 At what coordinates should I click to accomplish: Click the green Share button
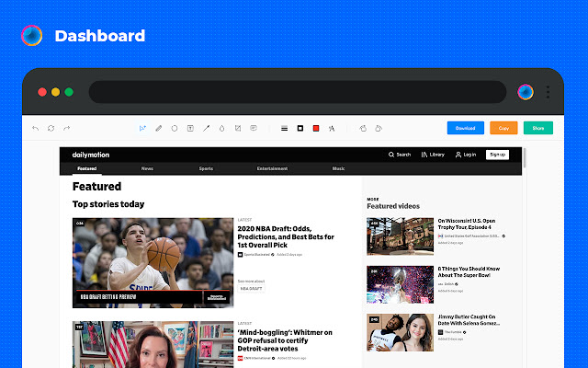pos(538,128)
